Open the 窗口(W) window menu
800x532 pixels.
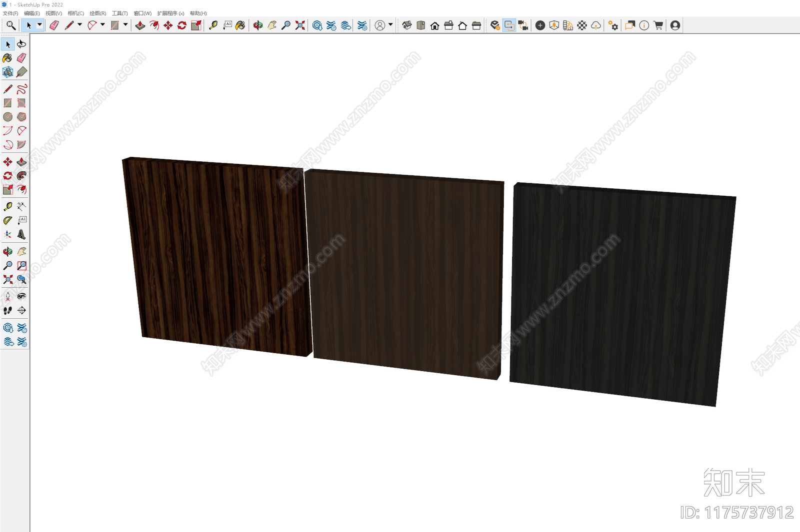click(x=142, y=13)
